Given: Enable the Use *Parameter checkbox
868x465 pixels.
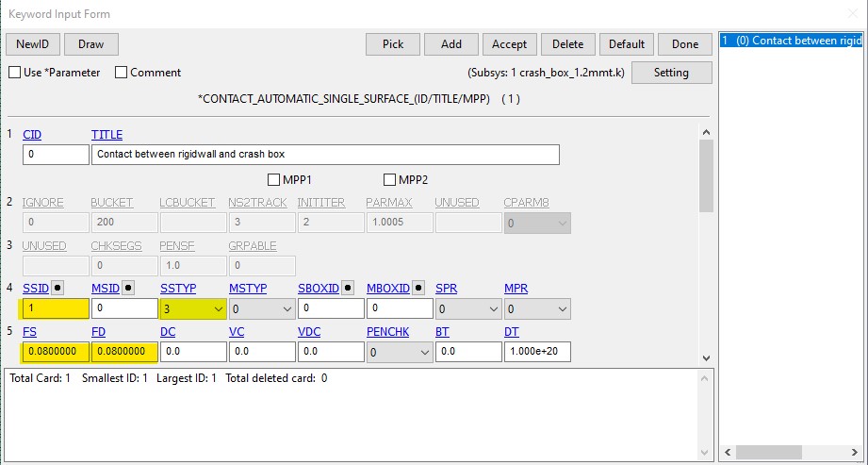Looking at the screenshot, I should (x=15, y=73).
